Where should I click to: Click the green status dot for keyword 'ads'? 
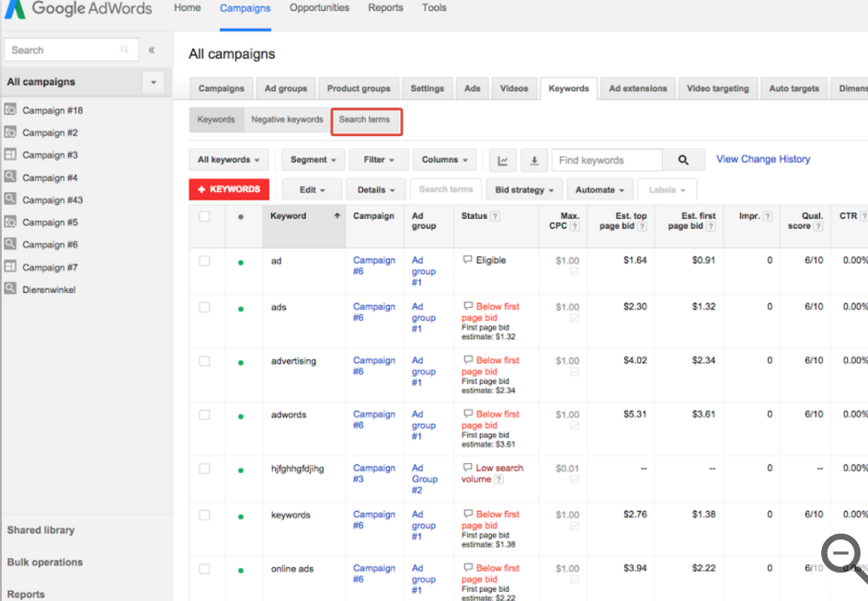coord(241,309)
